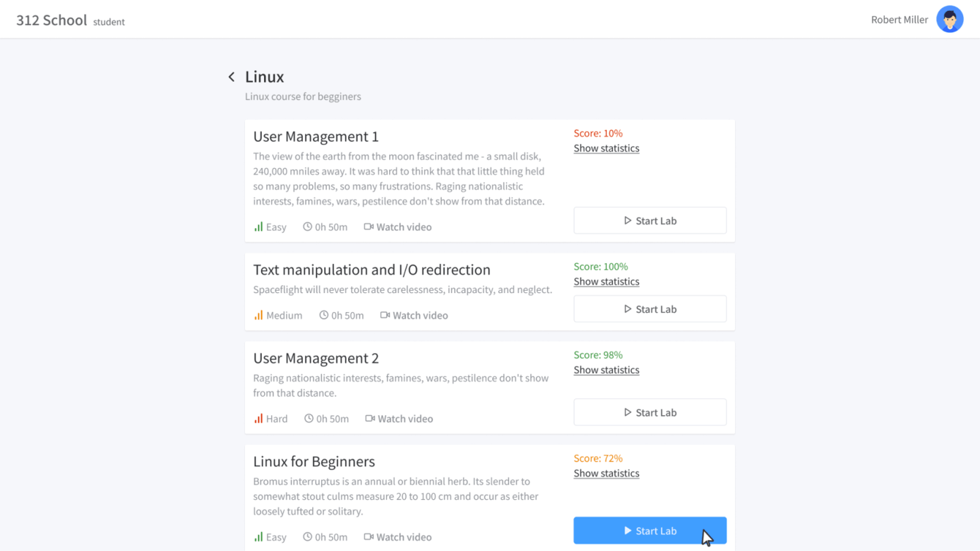
Task: Open the 312 School home logo
Action: pos(51,20)
